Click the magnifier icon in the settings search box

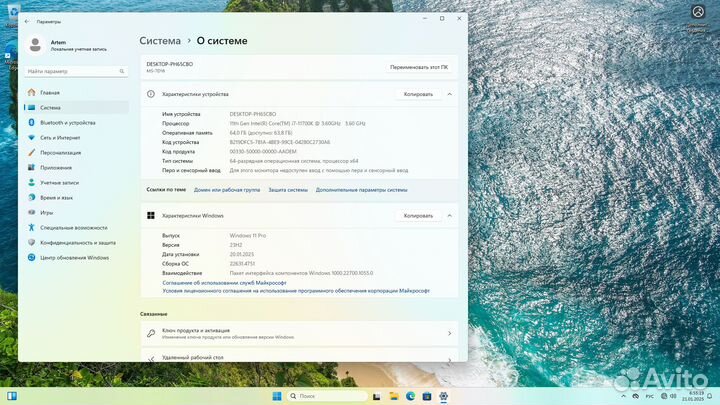click(x=122, y=71)
